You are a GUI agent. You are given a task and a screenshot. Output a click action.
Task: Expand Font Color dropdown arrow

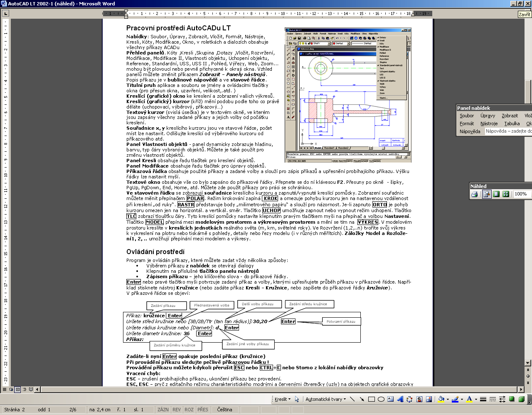click(x=476, y=399)
